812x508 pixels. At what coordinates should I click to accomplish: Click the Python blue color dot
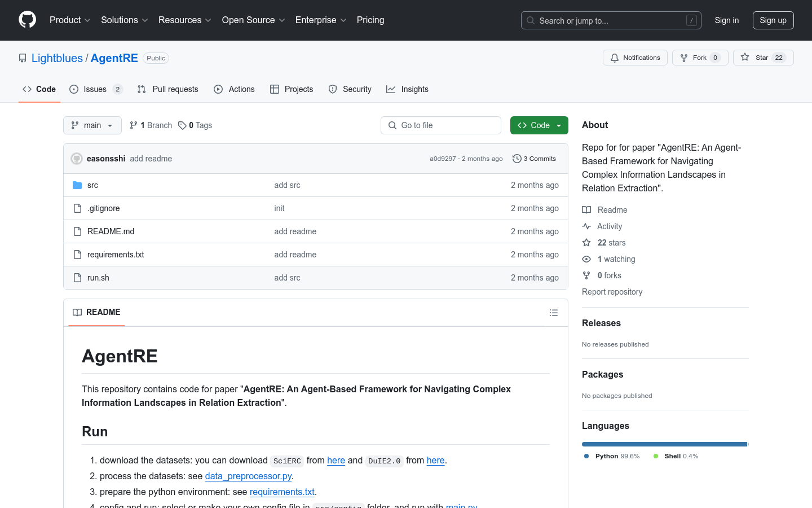[586, 456]
